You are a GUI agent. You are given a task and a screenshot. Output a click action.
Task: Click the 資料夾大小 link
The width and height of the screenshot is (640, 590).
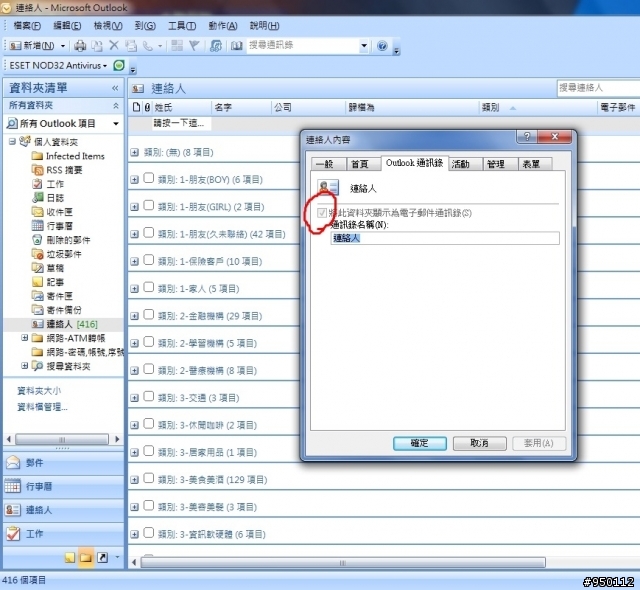click(39, 390)
